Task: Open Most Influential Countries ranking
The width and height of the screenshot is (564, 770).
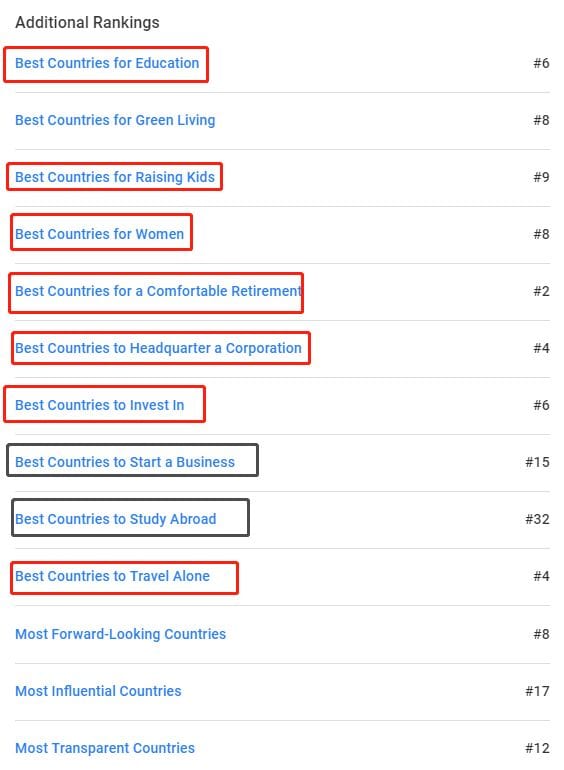Action: pos(98,691)
